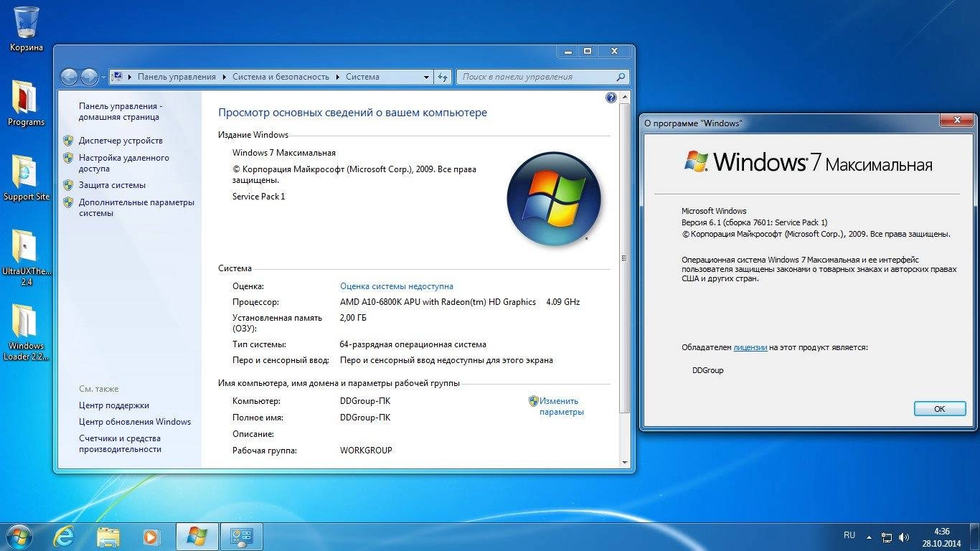Click the Система breadcrumb segment
This screenshot has width=980, height=551.
coord(362,77)
